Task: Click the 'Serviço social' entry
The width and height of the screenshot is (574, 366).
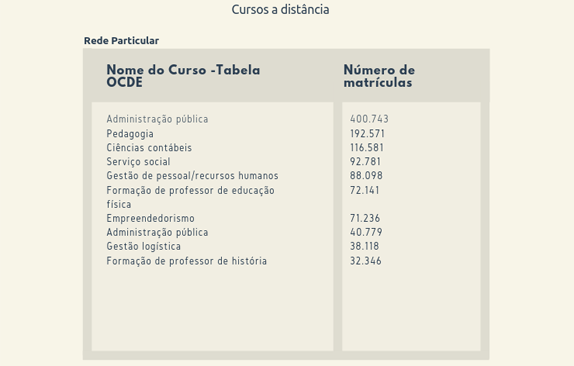Action: tap(138, 161)
